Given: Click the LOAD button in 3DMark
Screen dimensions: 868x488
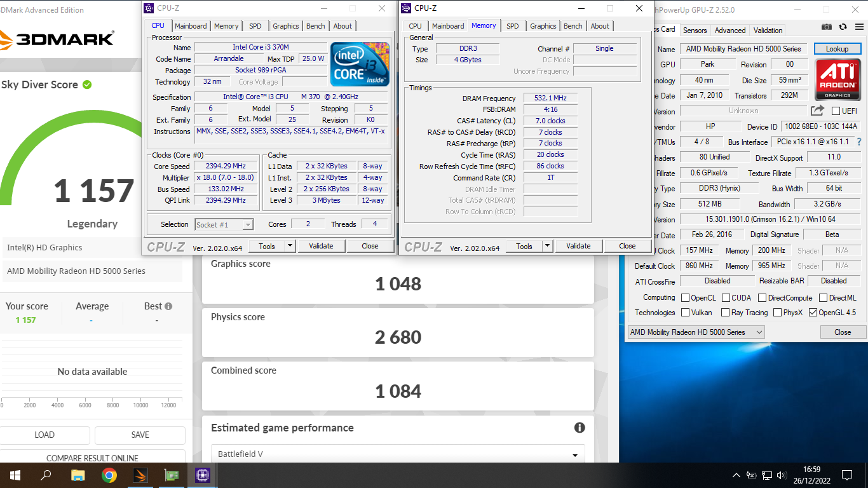Looking at the screenshot, I should (x=44, y=435).
